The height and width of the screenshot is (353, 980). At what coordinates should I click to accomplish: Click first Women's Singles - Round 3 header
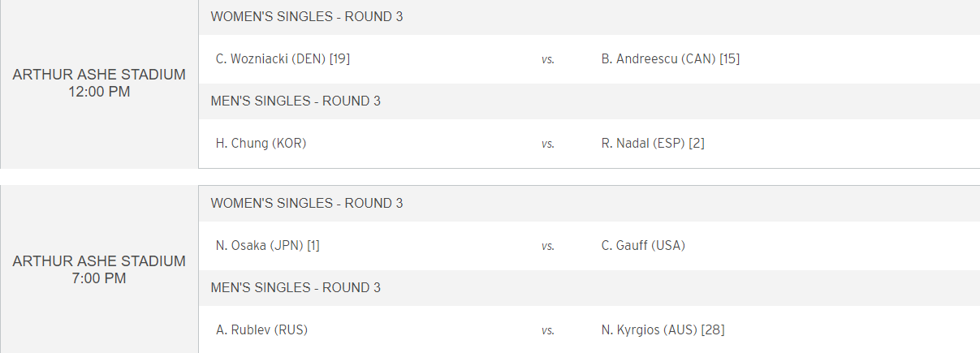tap(589, 17)
